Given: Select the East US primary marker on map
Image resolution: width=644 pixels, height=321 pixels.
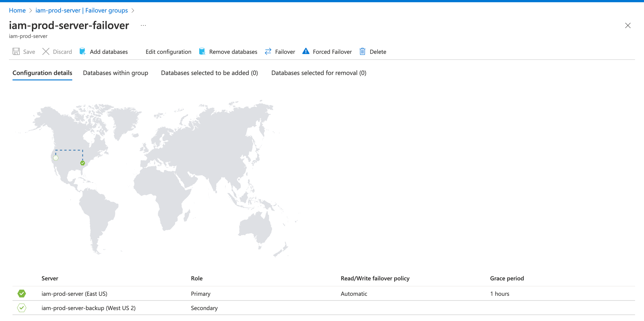Looking at the screenshot, I should (82, 163).
